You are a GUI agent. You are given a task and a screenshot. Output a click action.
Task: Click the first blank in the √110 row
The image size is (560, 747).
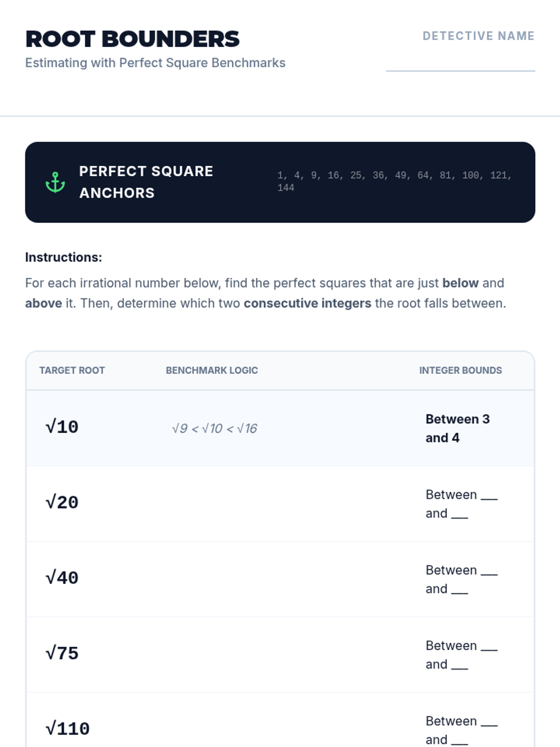click(489, 723)
